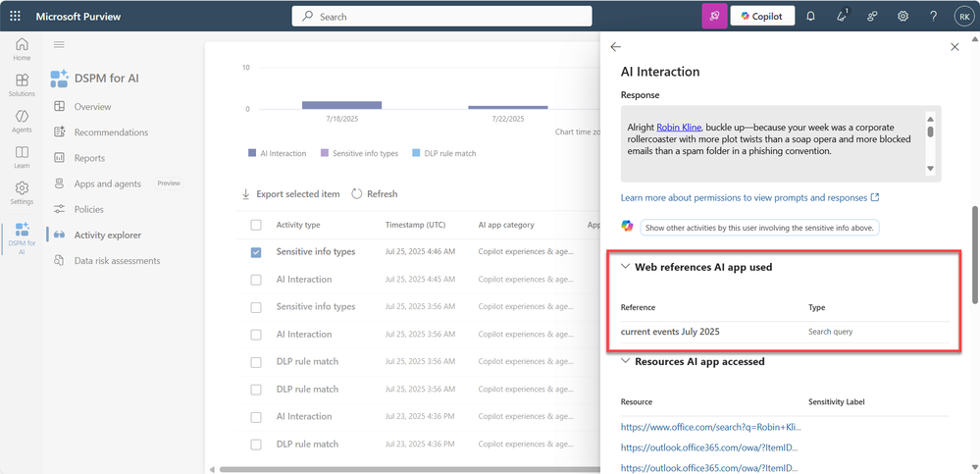Check the first AI Interaction row checkbox

256,280
